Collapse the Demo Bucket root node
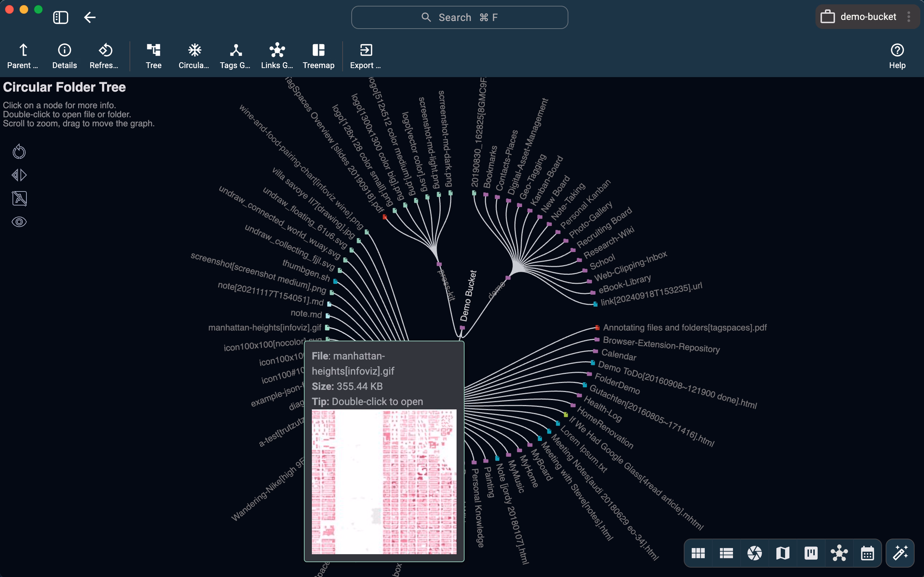Screen dimensions: 924x577 click(x=462, y=328)
